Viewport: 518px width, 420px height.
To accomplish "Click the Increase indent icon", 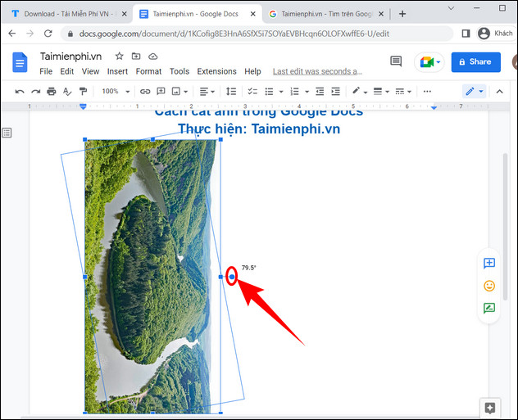I will point(336,92).
